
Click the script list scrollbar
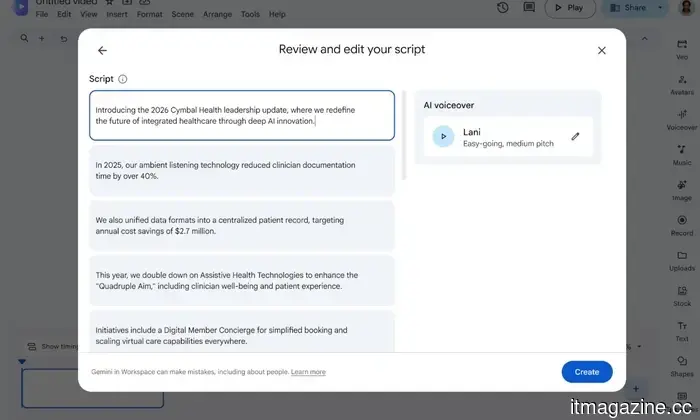(x=404, y=135)
